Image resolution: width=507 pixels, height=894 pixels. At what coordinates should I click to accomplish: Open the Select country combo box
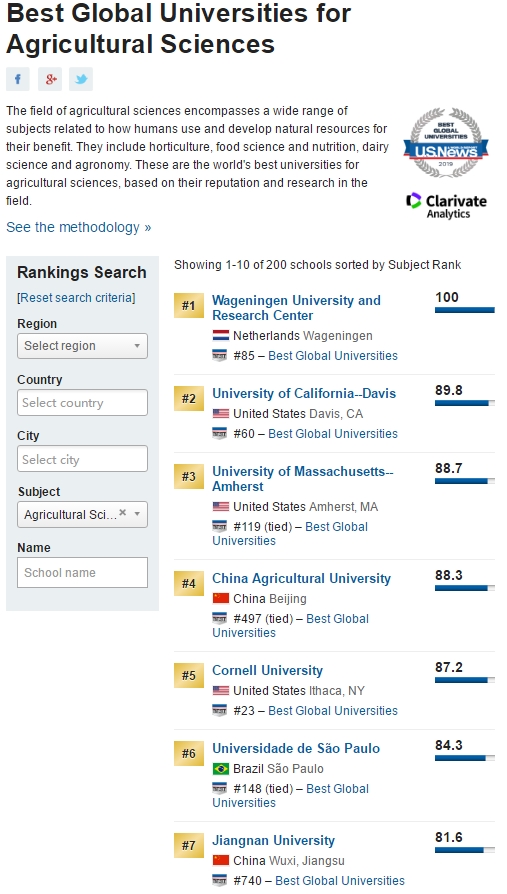click(x=82, y=403)
